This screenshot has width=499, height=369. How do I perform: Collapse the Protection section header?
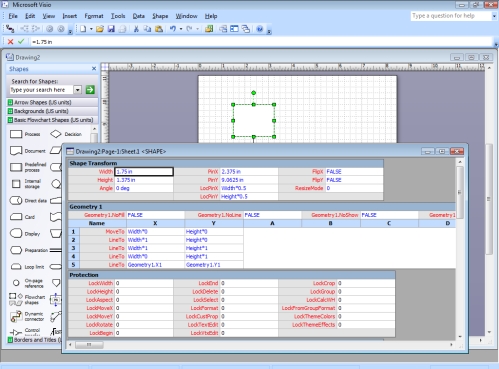pyautogui.click(x=232, y=275)
